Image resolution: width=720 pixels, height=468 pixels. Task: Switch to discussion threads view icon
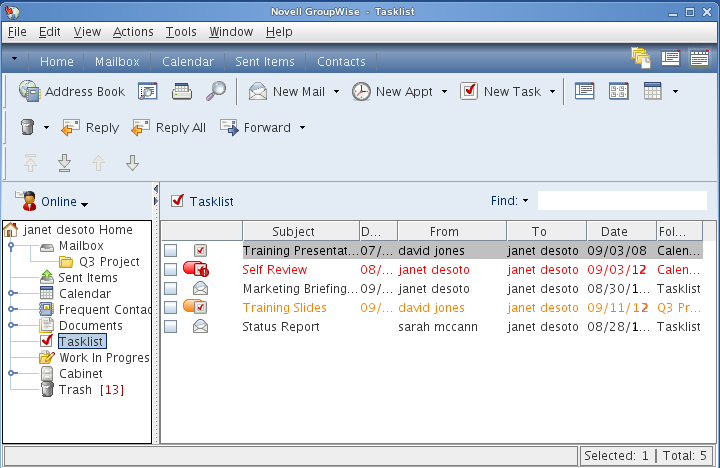click(x=619, y=91)
